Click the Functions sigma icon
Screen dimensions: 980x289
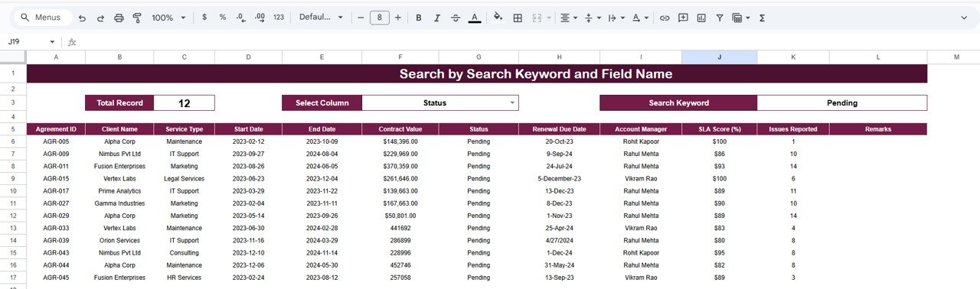tap(762, 18)
